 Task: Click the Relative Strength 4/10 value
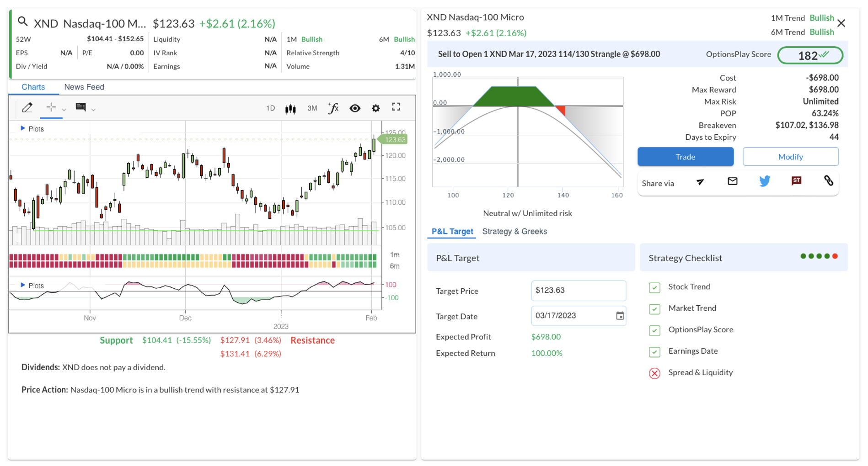[x=407, y=53]
